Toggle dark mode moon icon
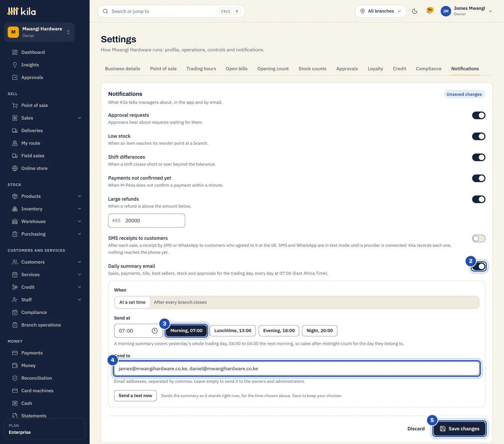Viewport: 504px width, 444px height. click(x=415, y=11)
